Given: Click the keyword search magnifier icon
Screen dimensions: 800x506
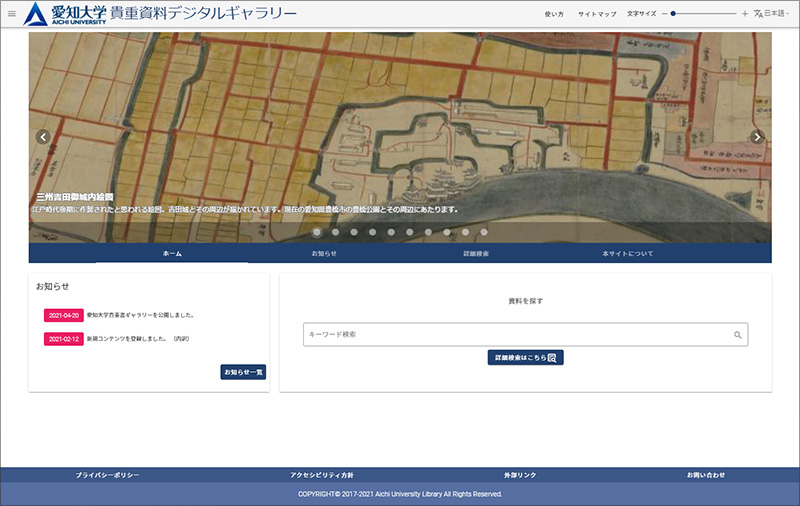Looking at the screenshot, I should (x=738, y=335).
